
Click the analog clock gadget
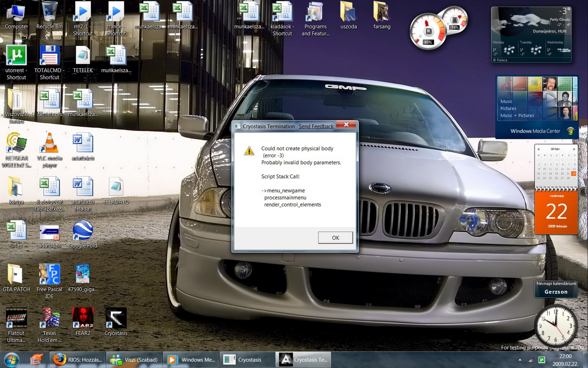click(556, 326)
